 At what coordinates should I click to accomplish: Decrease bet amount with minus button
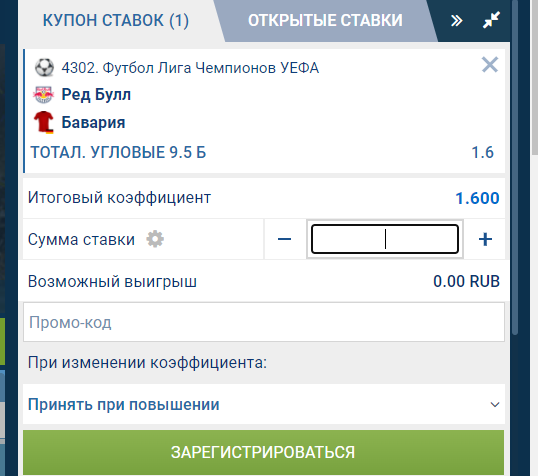click(284, 239)
